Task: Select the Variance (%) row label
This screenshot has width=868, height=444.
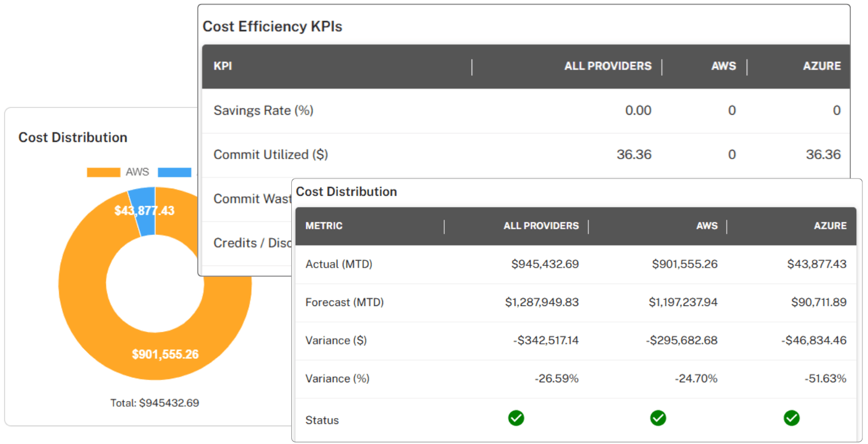Action: [x=337, y=379]
